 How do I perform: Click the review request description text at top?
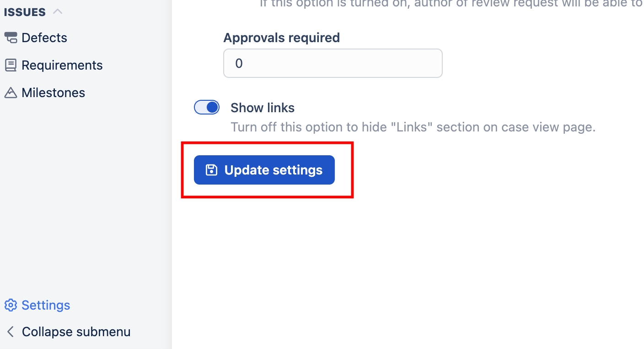coord(451,4)
